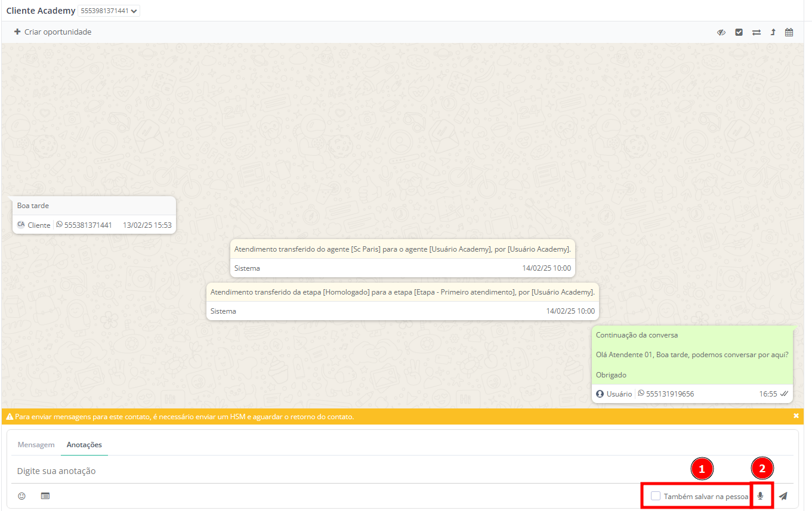Open the phone number dropdown 5553981371441

(x=109, y=11)
